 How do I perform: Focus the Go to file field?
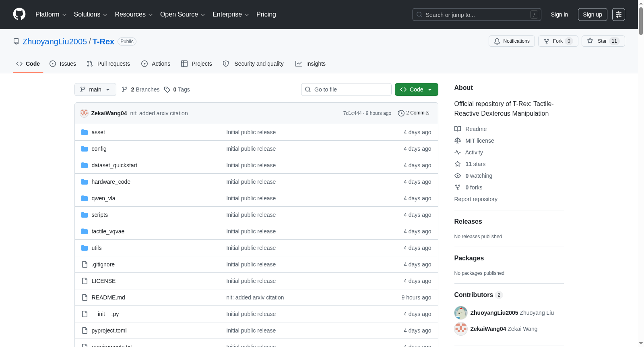(346, 89)
